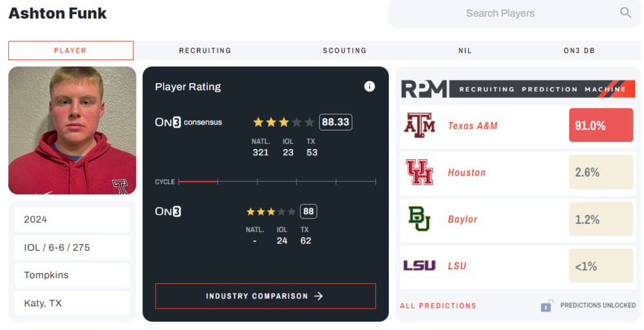Open the Scouting tab
The width and height of the screenshot is (644, 330).
tap(345, 51)
